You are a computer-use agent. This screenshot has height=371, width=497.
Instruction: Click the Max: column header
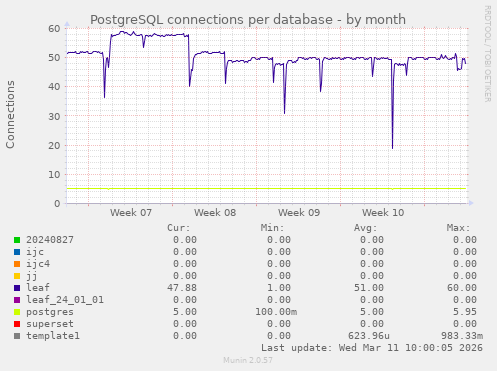coord(458,228)
